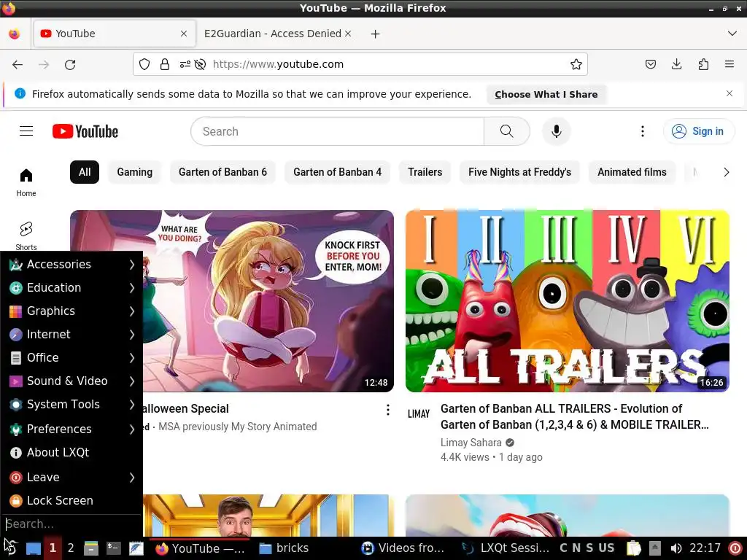Screen dimensions: 747x560
Task: Click the show desktop icon in taskbar
Action: [x=34, y=548]
